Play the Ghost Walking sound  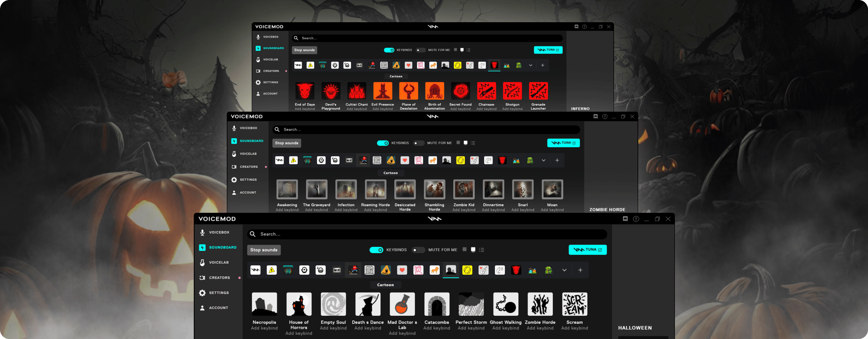pos(506,304)
